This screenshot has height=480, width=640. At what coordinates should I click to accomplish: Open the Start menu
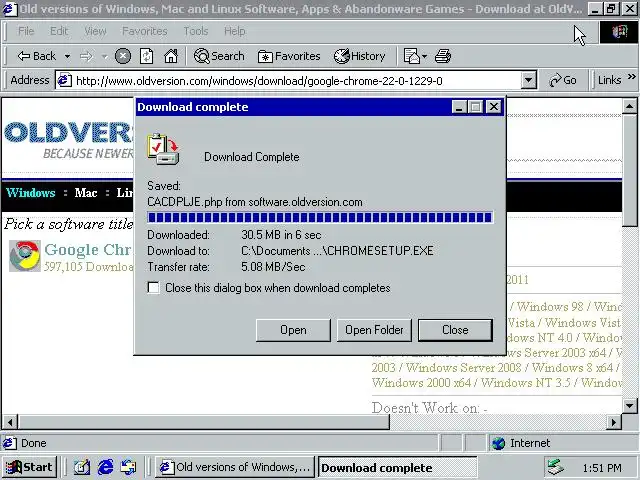click(29, 467)
